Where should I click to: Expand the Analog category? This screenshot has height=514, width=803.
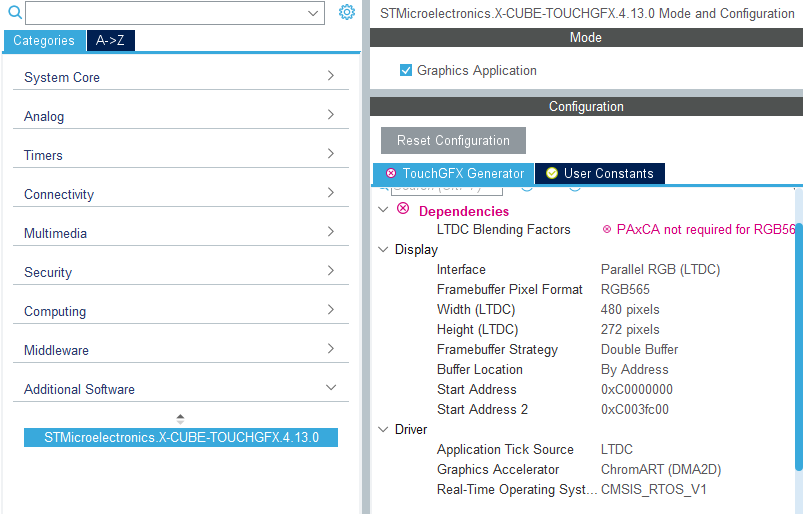pos(181,116)
